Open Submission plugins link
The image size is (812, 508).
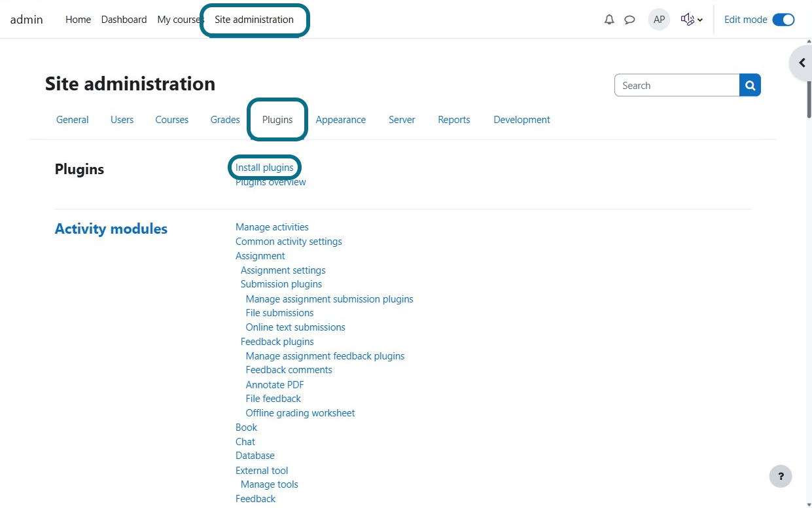click(281, 284)
